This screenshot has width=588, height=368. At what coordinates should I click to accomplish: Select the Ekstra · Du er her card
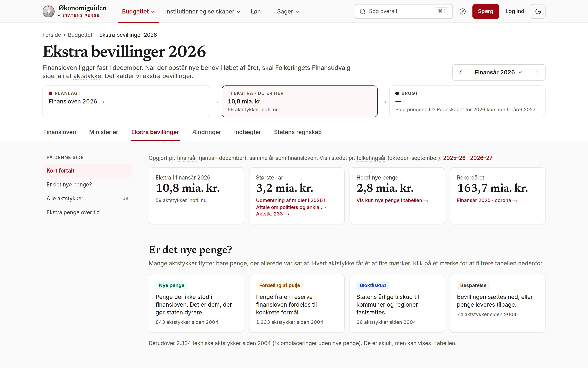point(299,101)
